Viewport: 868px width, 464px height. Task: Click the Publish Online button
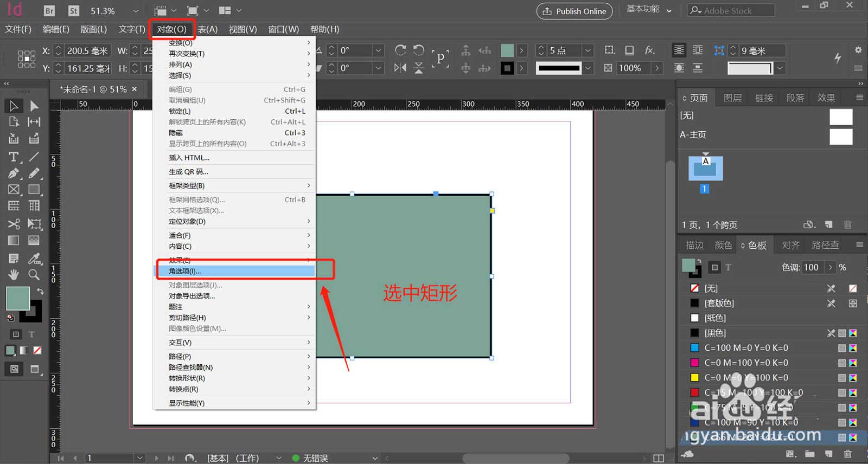[575, 11]
